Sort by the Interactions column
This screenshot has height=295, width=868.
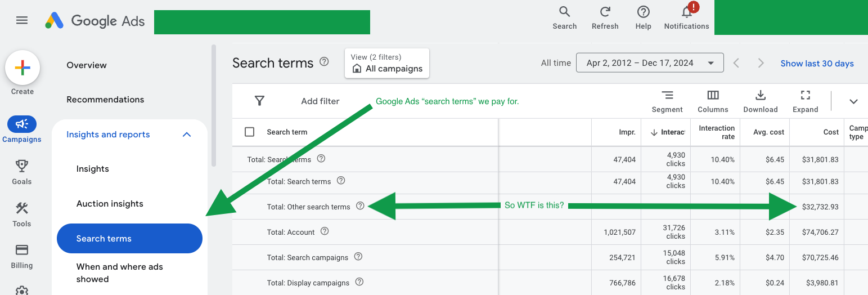668,132
